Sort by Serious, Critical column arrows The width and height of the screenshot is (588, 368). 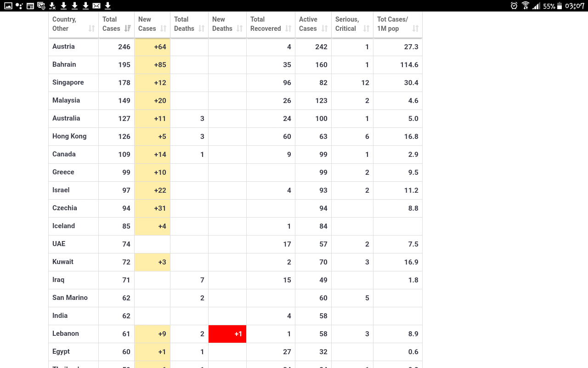pos(366,29)
